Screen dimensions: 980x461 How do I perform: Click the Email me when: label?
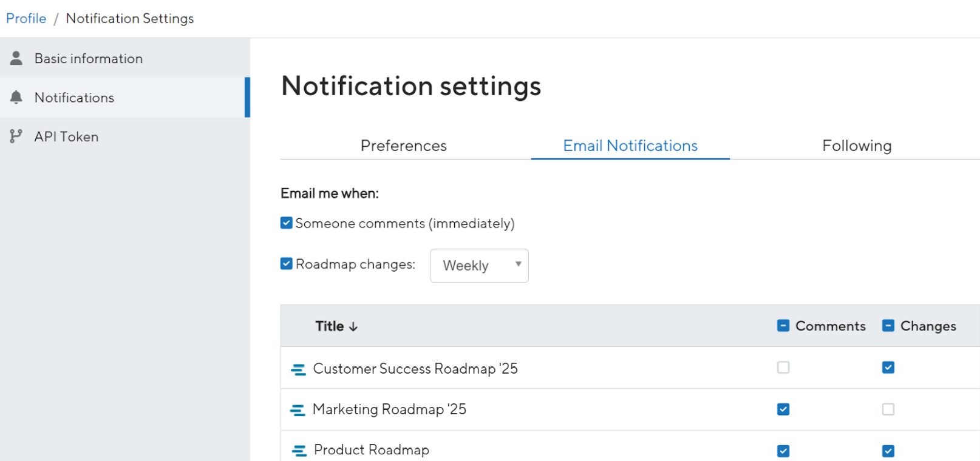coord(330,193)
